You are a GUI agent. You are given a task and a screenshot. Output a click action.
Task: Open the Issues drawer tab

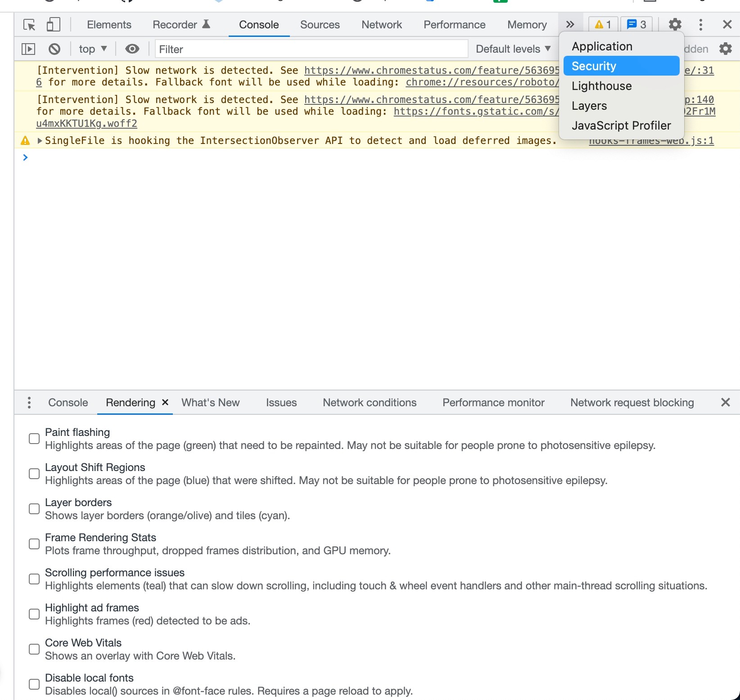281,402
